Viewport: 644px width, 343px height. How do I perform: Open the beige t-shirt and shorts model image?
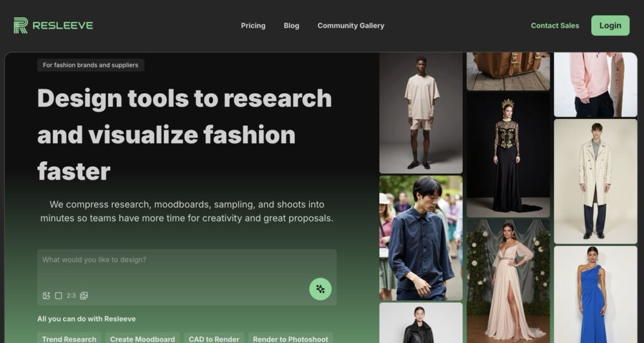click(x=421, y=113)
